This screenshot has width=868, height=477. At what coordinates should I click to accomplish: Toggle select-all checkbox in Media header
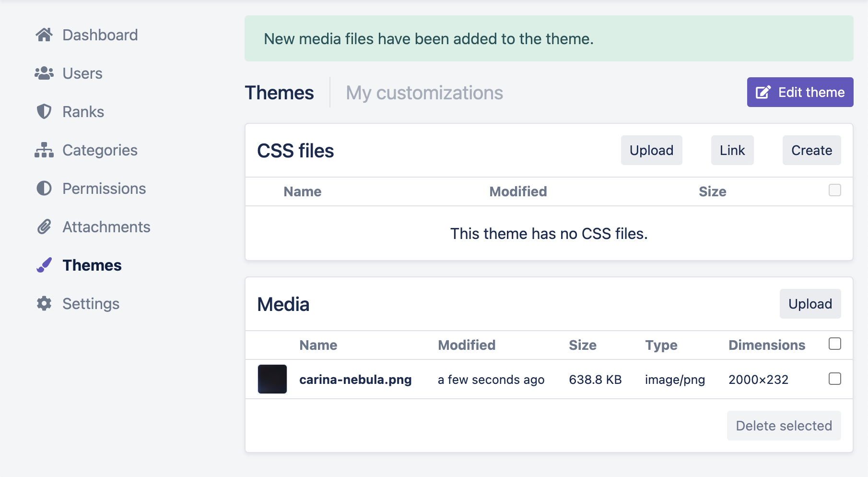pos(834,344)
